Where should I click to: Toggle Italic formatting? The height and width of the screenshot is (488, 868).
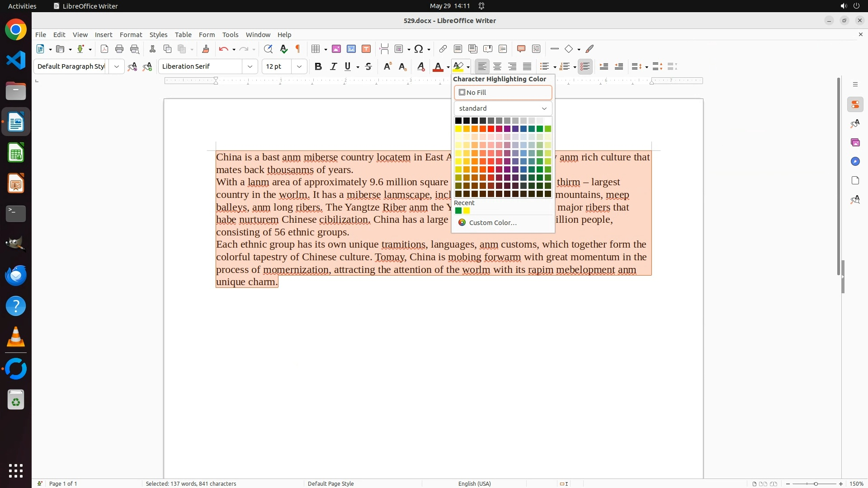click(x=333, y=66)
